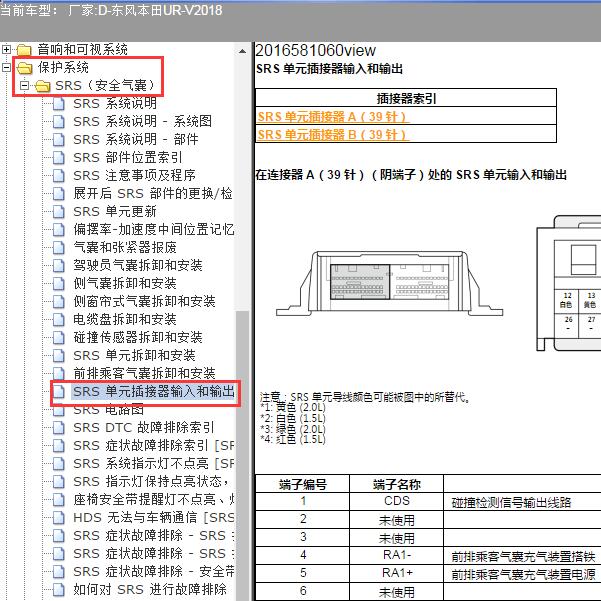Viewport: 601px width, 601px height.
Task: Click page icon beside HDS 无法与车辆通信
Action: tap(59, 518)
